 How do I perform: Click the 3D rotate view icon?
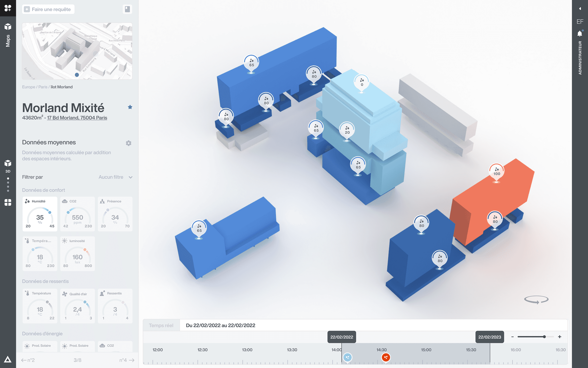click(x=536, y=299)
